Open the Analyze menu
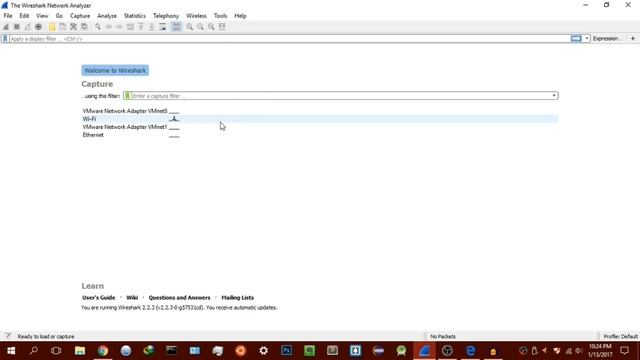 click(107, 16)
